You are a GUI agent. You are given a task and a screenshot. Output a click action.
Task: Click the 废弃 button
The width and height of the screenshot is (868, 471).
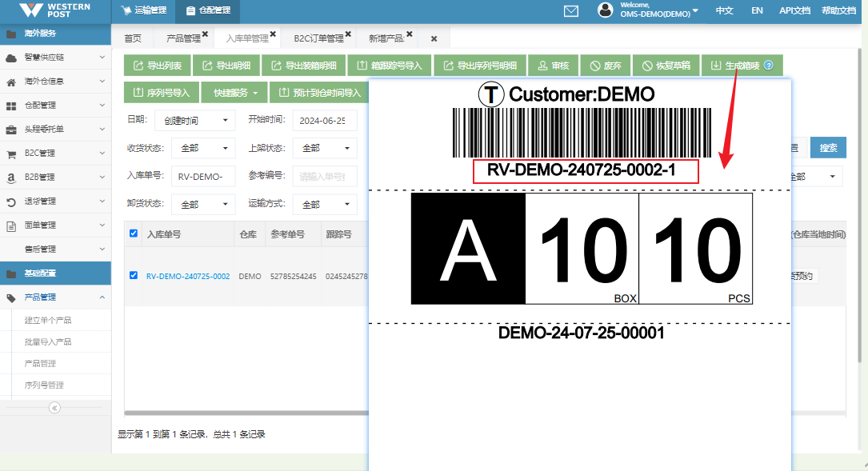(x=605, y=66)
